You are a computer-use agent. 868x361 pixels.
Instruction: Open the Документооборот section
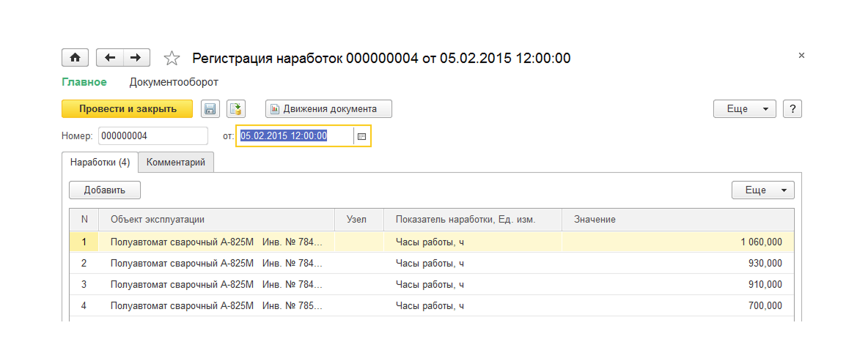(174, 82)
